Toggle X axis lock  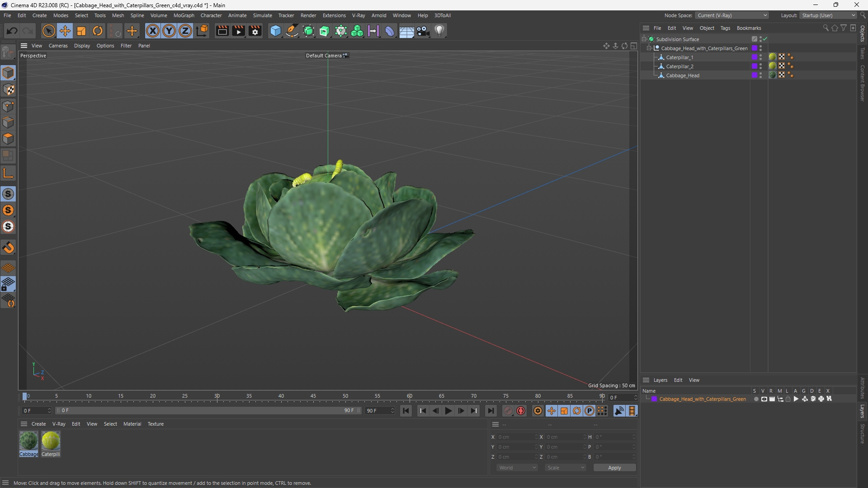pyautogui.click(x=153, y=31)
